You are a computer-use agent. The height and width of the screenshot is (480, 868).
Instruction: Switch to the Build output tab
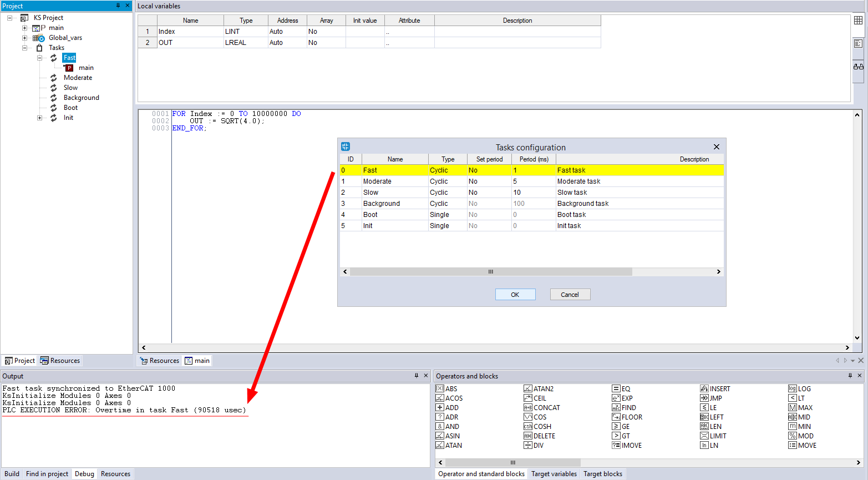tap(12, 474)
